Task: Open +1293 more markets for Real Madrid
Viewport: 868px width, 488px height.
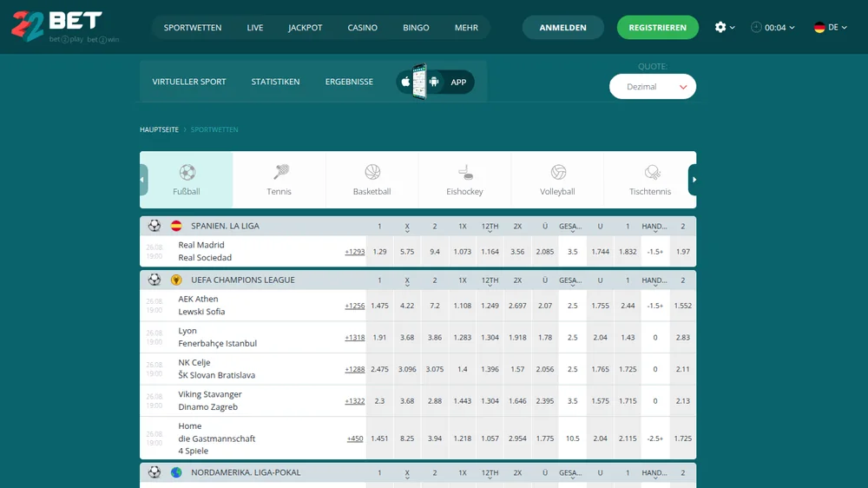Action: [355, 252]
